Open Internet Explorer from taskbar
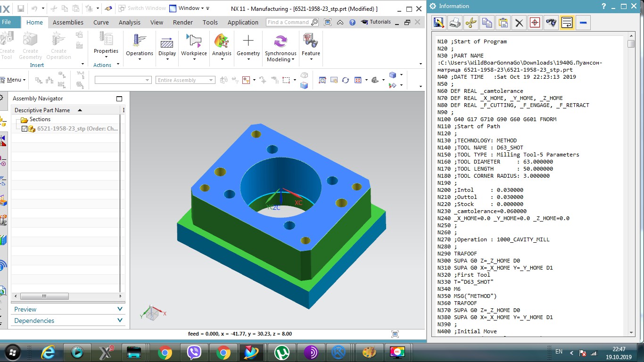 click(x=48, y=352)
